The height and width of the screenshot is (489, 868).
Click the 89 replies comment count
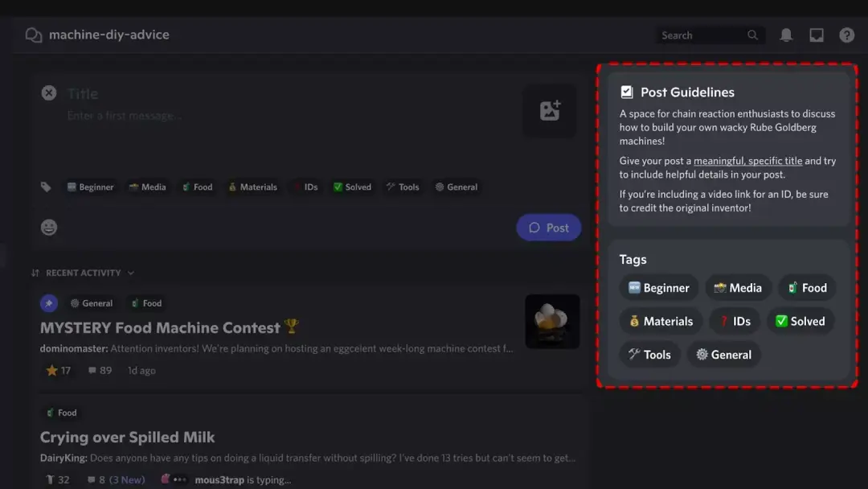coord(100,371)
